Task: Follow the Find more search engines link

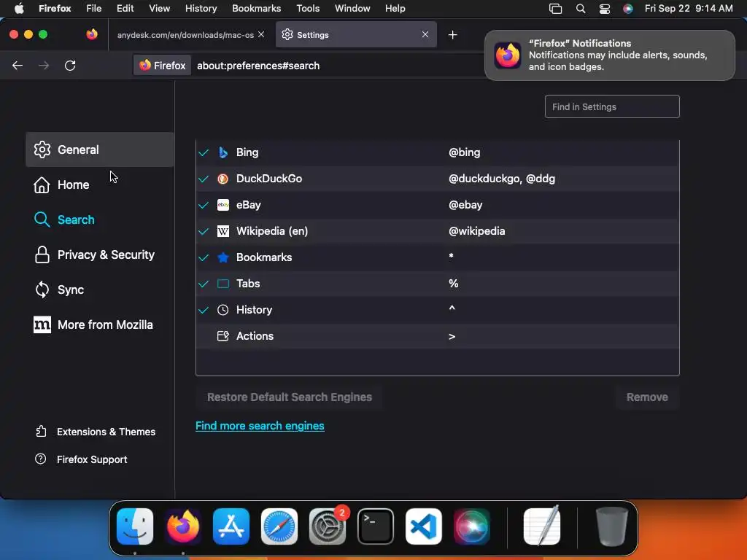Action: point(260,426)
